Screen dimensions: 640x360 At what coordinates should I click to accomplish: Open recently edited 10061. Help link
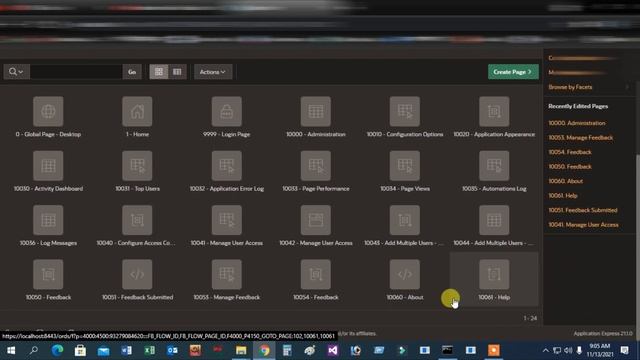click(562, 196)
